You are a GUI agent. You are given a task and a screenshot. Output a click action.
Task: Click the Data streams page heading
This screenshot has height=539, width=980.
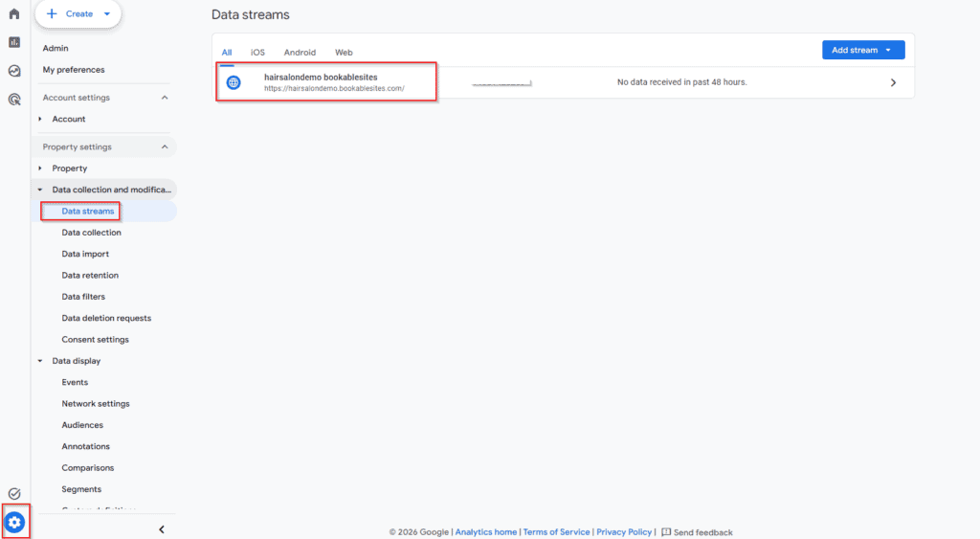pos(251,14)
